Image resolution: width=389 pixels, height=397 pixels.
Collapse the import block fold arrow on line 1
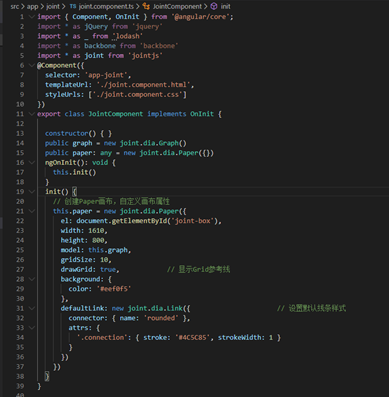point(32,17)
